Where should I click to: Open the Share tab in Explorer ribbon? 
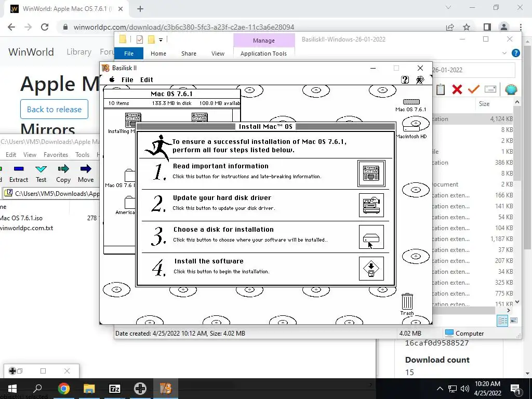pos(189,54)
